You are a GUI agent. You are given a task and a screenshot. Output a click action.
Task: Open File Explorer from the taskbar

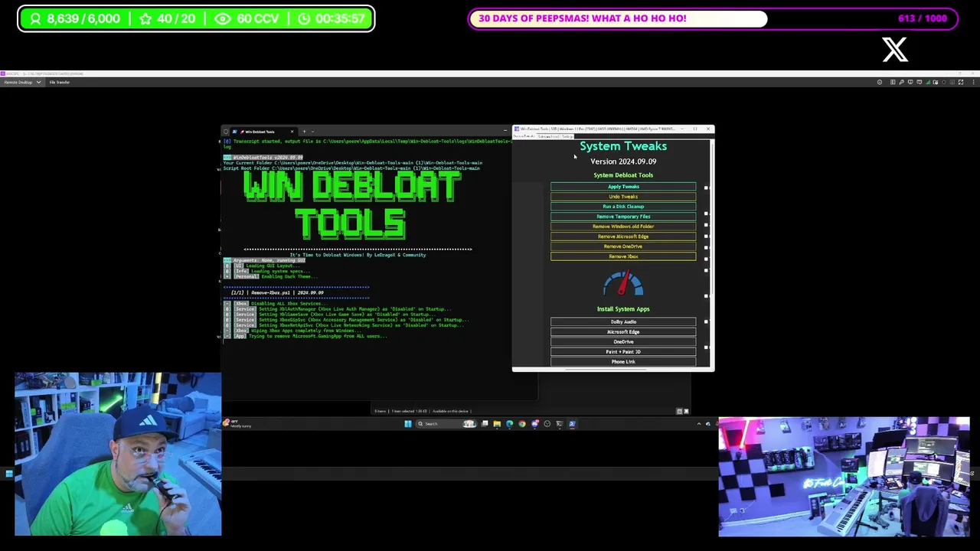coord(497,424)
